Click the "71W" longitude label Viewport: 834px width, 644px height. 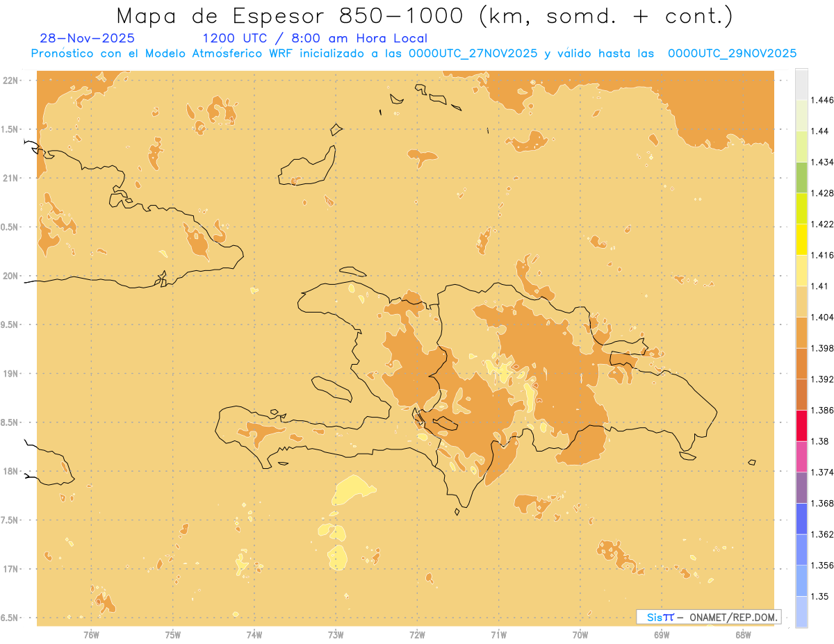tap(498, 635)
